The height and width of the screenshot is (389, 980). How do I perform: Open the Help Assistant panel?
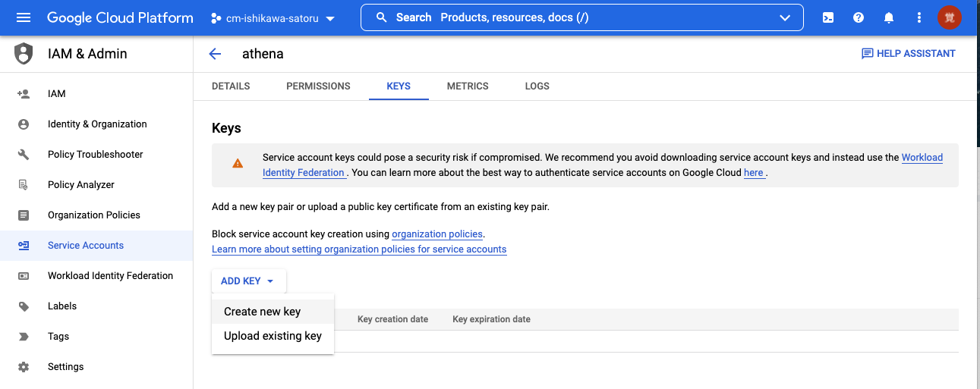(x=908, y=54)
